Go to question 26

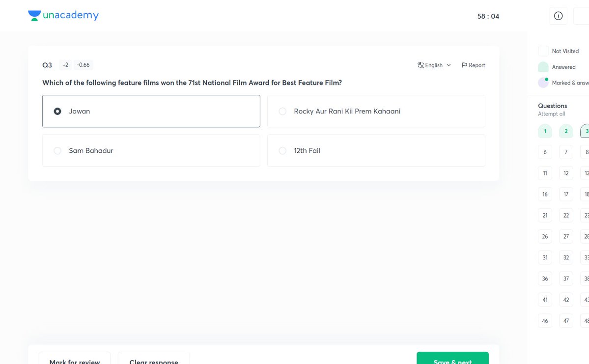pos(545,236)
